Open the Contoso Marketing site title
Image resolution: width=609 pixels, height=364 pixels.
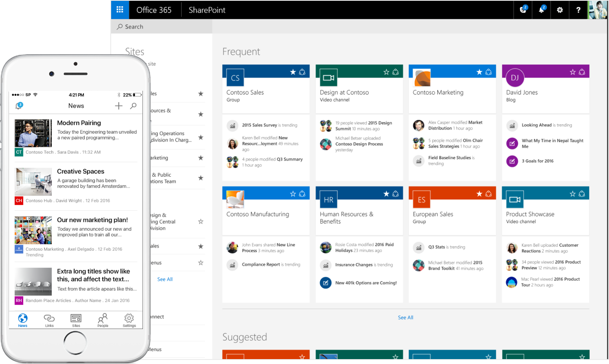[438, 92]
